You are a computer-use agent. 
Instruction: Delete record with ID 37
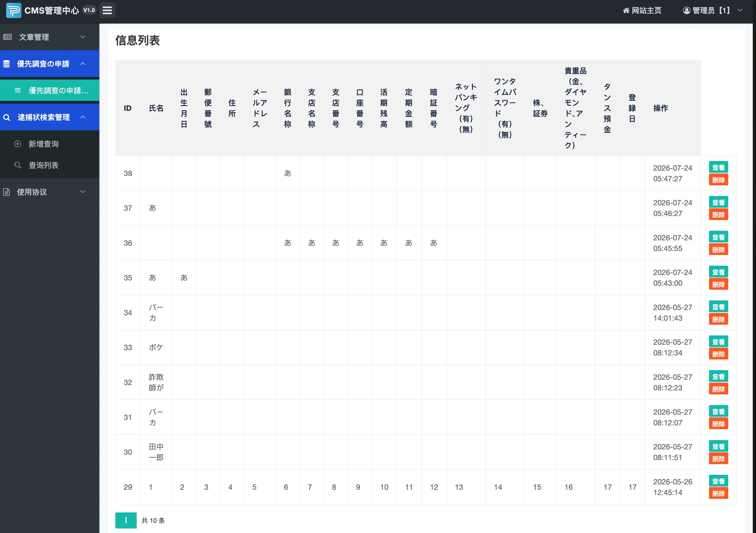(x=718, y=215)
